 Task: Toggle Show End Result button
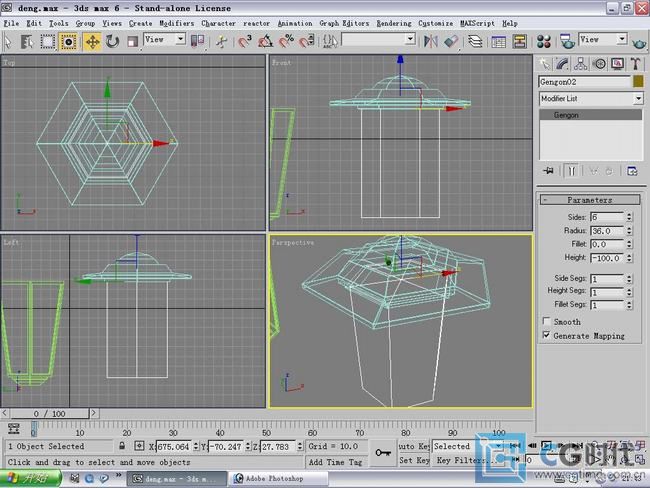(571, 170)
